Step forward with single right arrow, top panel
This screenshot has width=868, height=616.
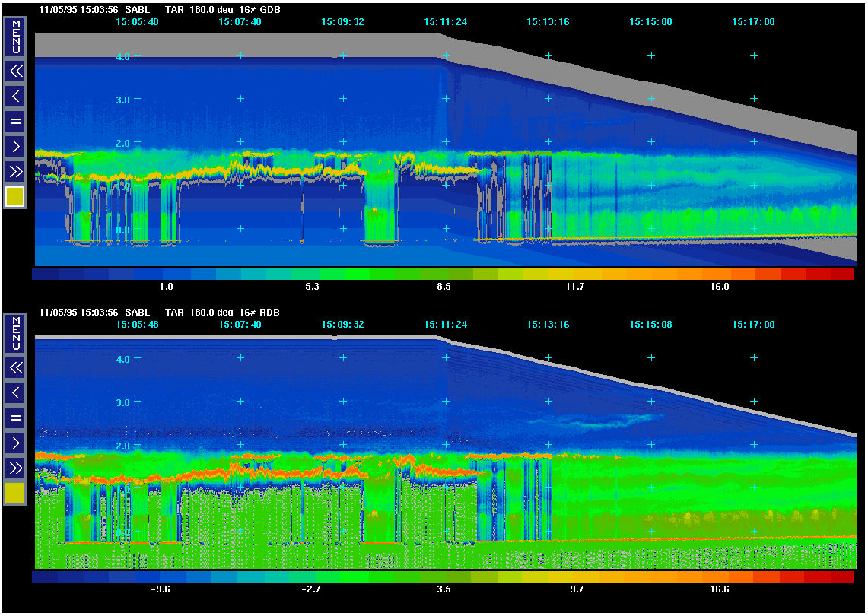tap(15, 145)
